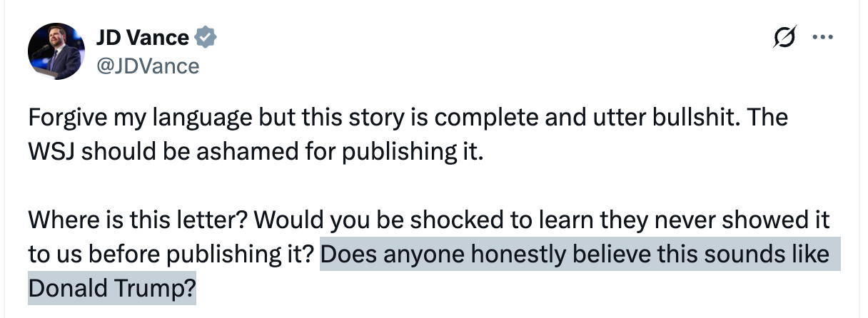This screenshot has height=318, width=868.
Task: Click the highlighted 'Donald Trump?' text
Action: tap(111, 290)
